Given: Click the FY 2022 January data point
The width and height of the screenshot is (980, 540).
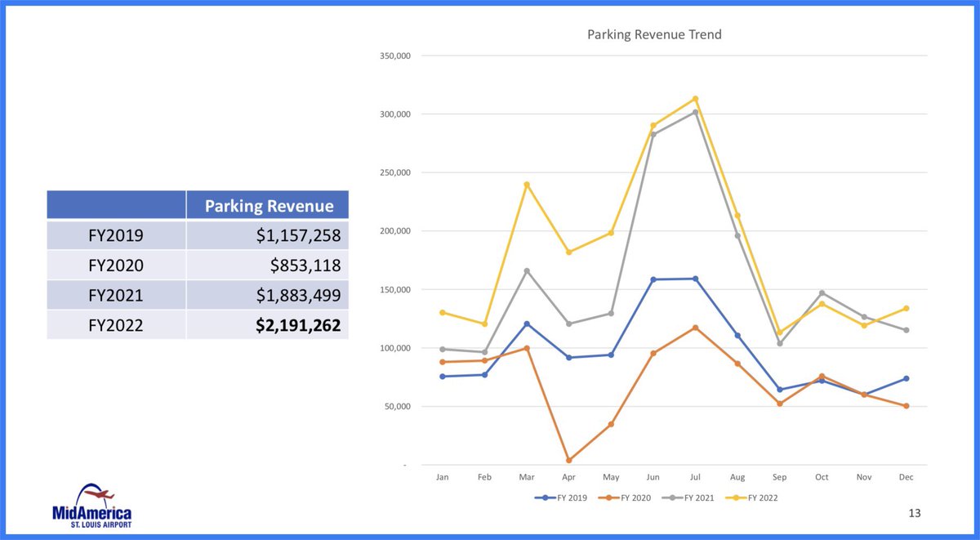Looking at the screenshot, I should pyautogui.click(x=443, y=312).
